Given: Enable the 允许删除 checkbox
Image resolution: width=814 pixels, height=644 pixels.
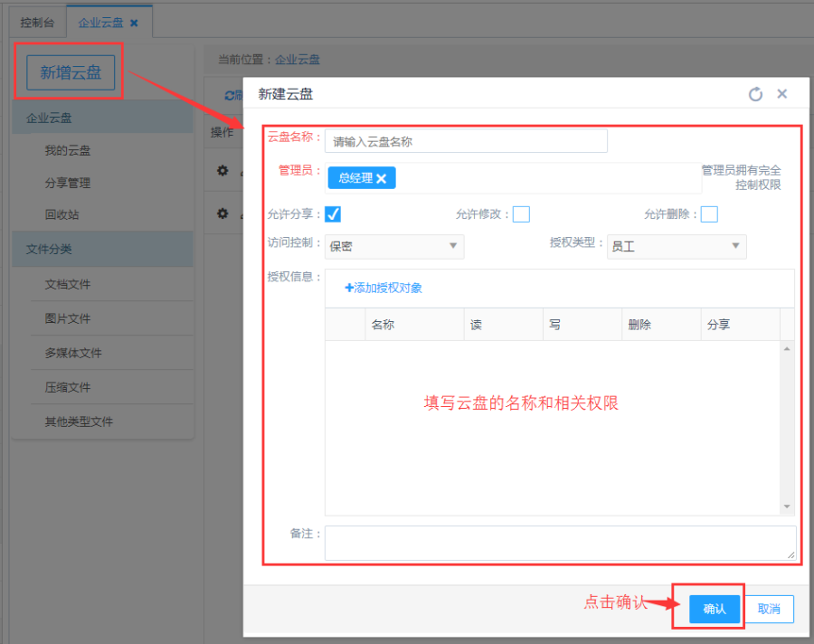Looking at the screenshot, I should click(x=709, y=214).
